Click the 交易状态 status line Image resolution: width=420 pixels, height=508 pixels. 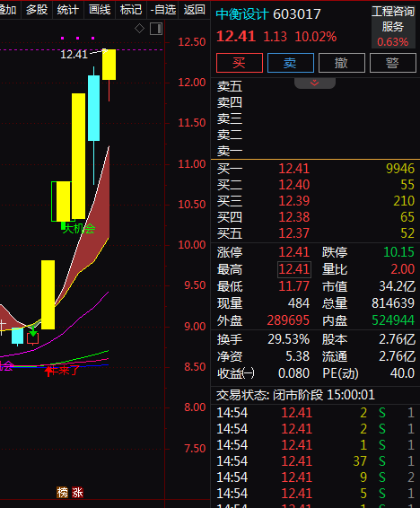click(x=295, y=395)
